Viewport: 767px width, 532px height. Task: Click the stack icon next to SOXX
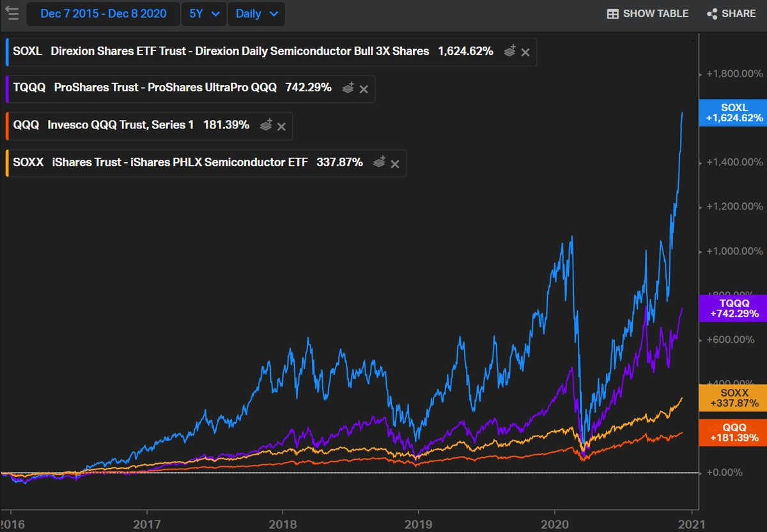[x=379, y=162]
